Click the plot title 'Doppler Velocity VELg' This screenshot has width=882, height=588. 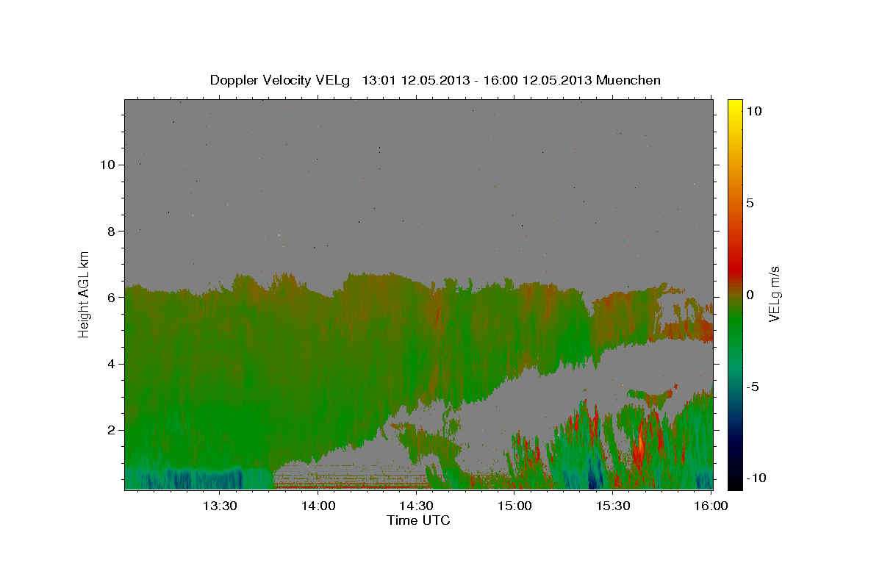coord(279,80)
